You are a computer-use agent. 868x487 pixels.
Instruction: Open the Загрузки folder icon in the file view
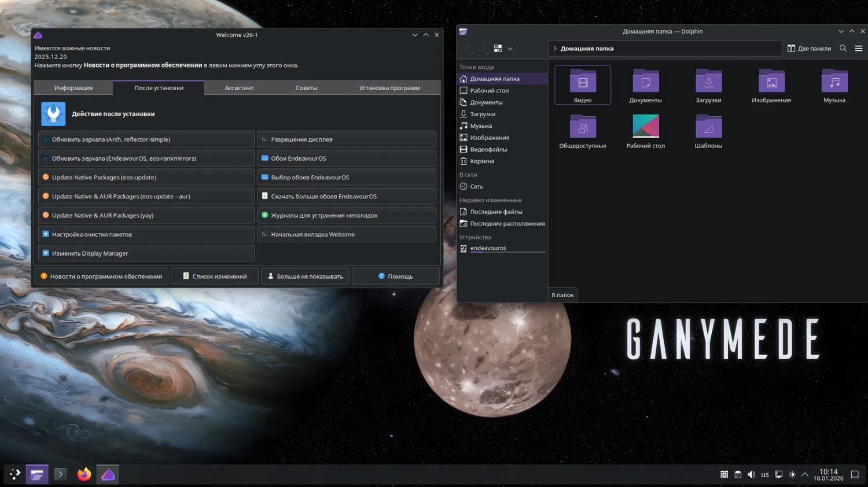point(708,85)
